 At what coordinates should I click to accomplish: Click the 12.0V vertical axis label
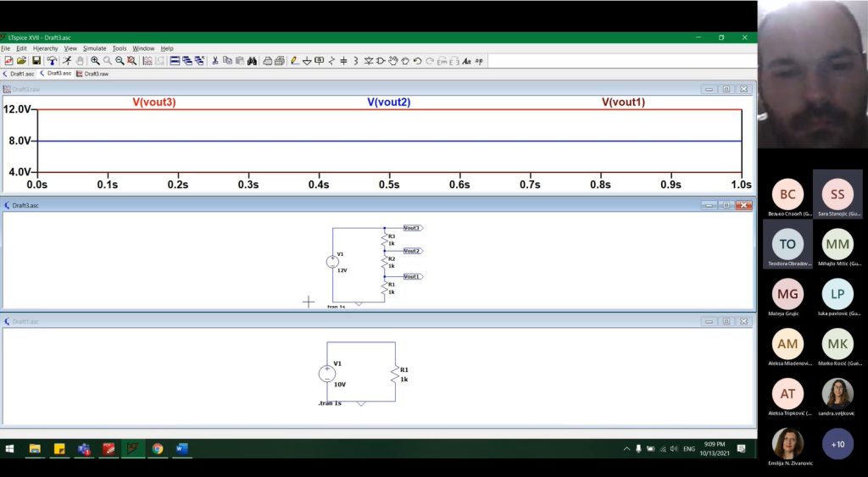point(17,109)
